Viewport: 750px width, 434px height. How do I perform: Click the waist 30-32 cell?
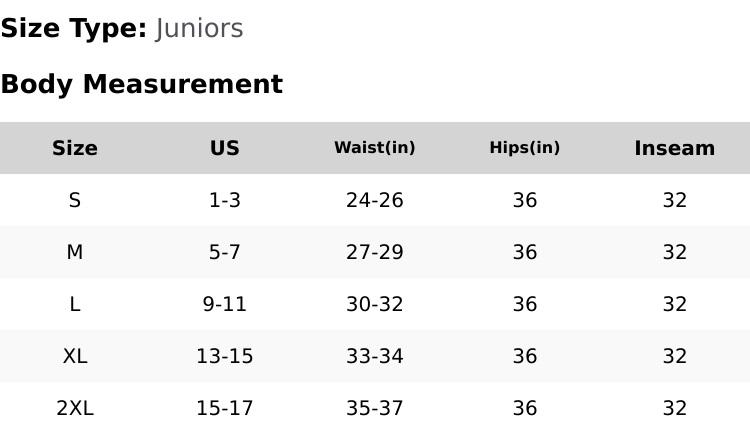[374, 304]
